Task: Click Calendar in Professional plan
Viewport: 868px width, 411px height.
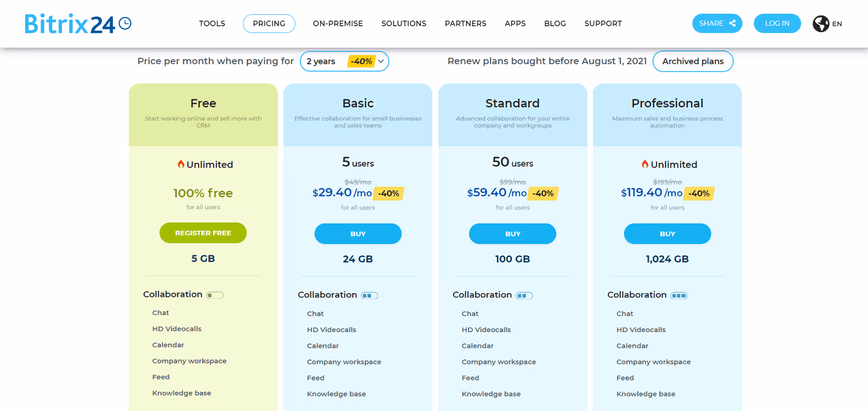Action: coord(632,346)
